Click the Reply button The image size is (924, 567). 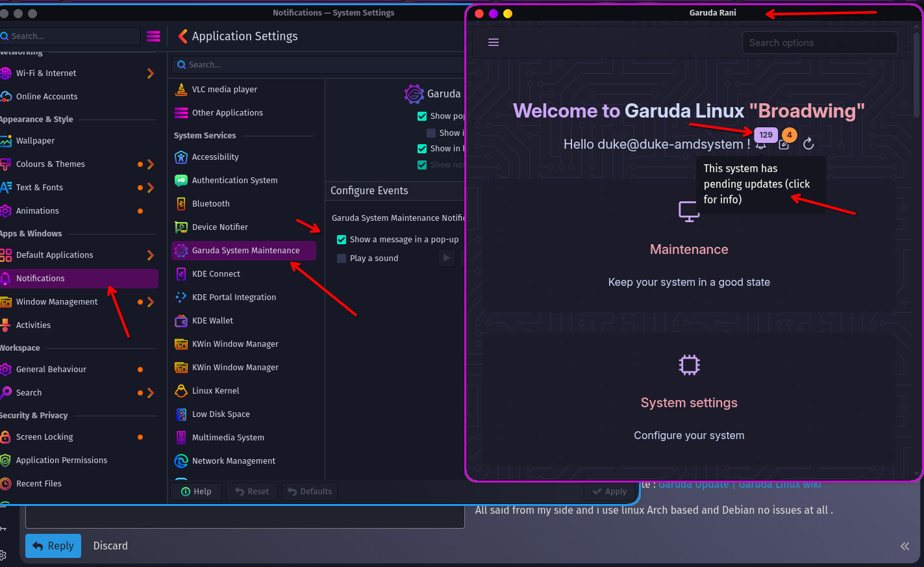[x=53, y=546]
